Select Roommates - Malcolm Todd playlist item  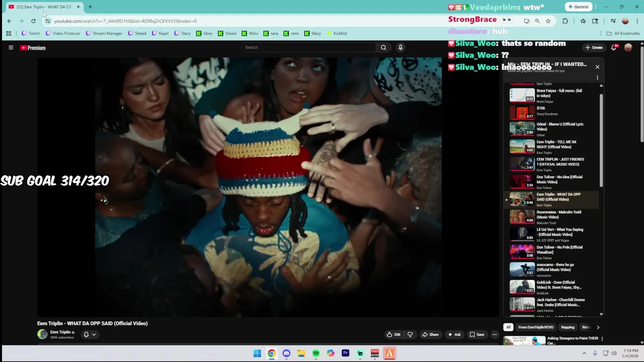[551, 217]
